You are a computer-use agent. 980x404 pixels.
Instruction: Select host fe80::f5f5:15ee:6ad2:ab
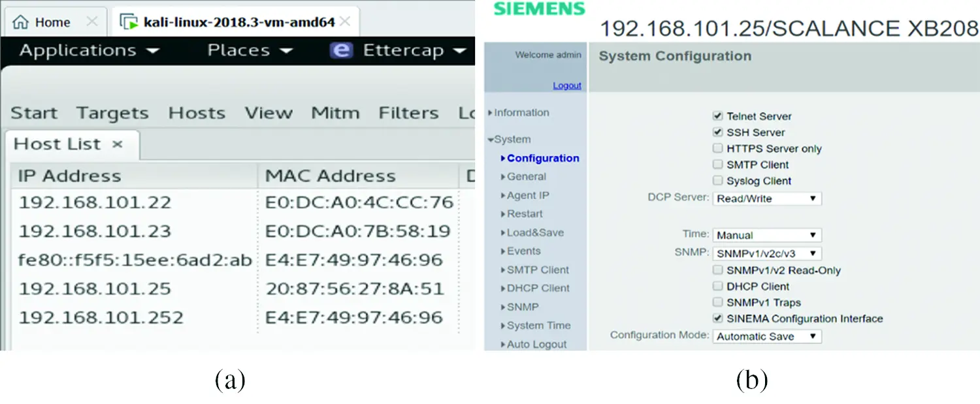point(135,260)
